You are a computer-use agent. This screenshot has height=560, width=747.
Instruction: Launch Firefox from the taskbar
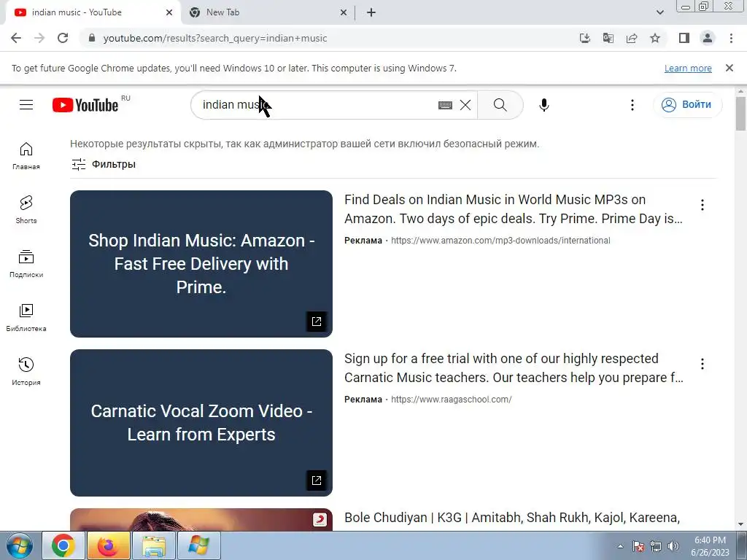[x=108, y=545]
